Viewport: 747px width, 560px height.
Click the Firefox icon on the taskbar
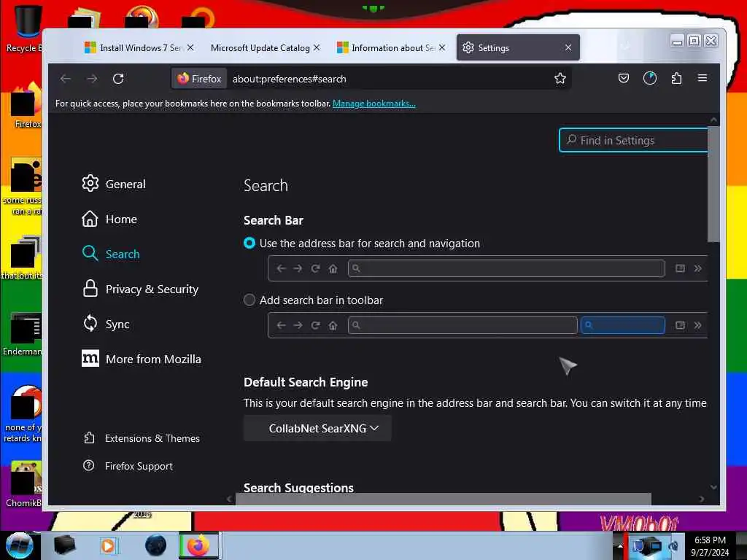(x=199, y=545)
